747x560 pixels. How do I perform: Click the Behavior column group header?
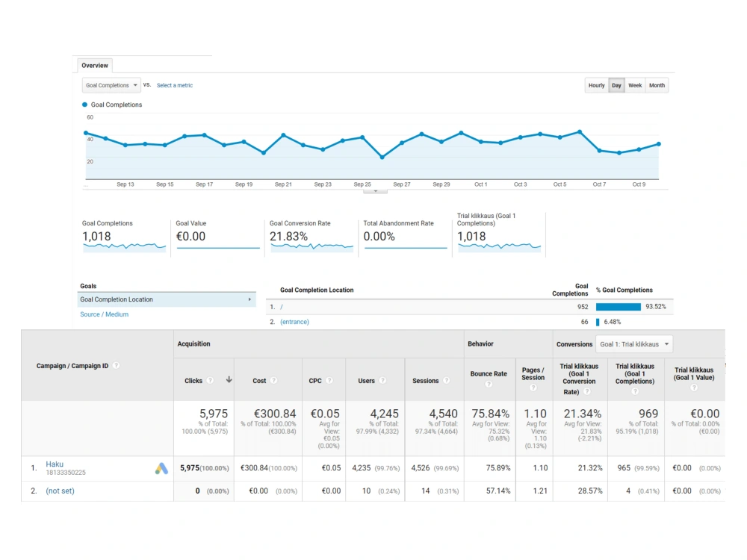coord(480,343)
